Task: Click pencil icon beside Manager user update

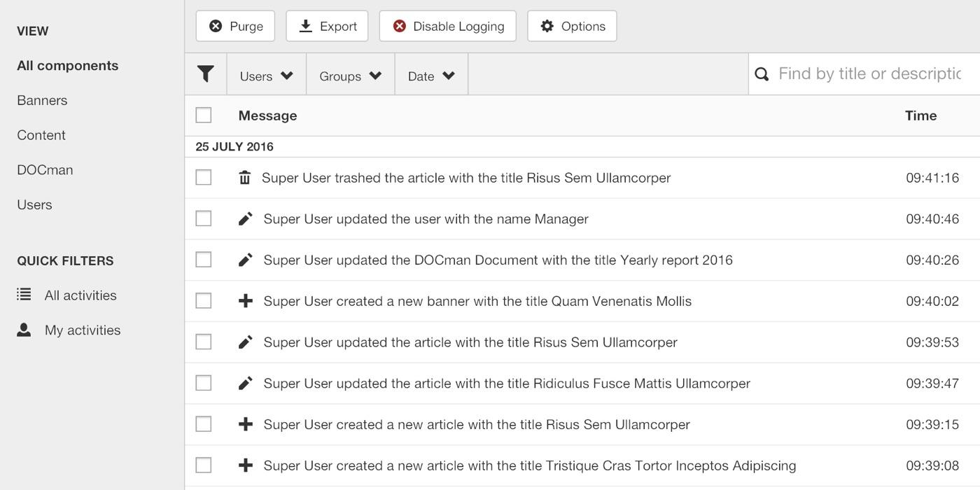Action: pyautogui.click(x=245, y=219)
